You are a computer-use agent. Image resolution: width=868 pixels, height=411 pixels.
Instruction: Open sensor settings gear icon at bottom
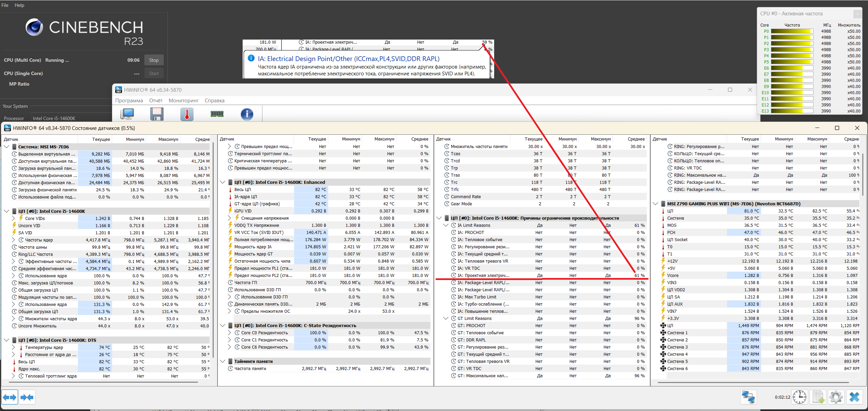836,397
